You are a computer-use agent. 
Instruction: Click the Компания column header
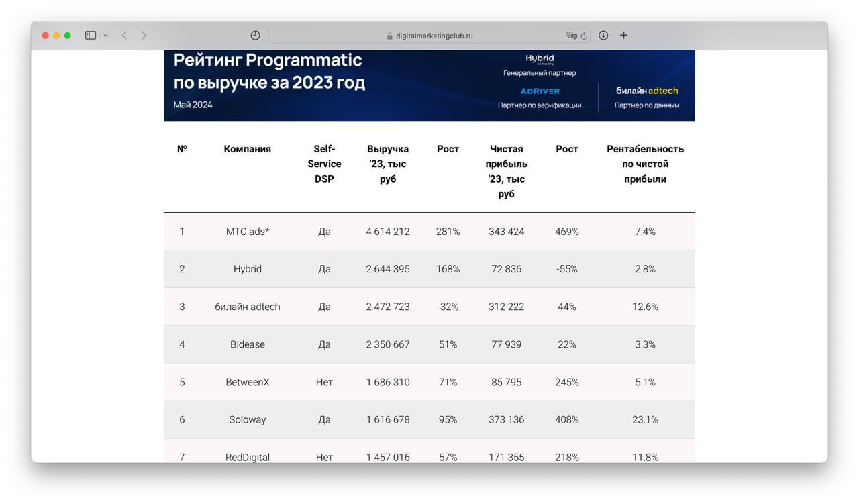point(248,149)
